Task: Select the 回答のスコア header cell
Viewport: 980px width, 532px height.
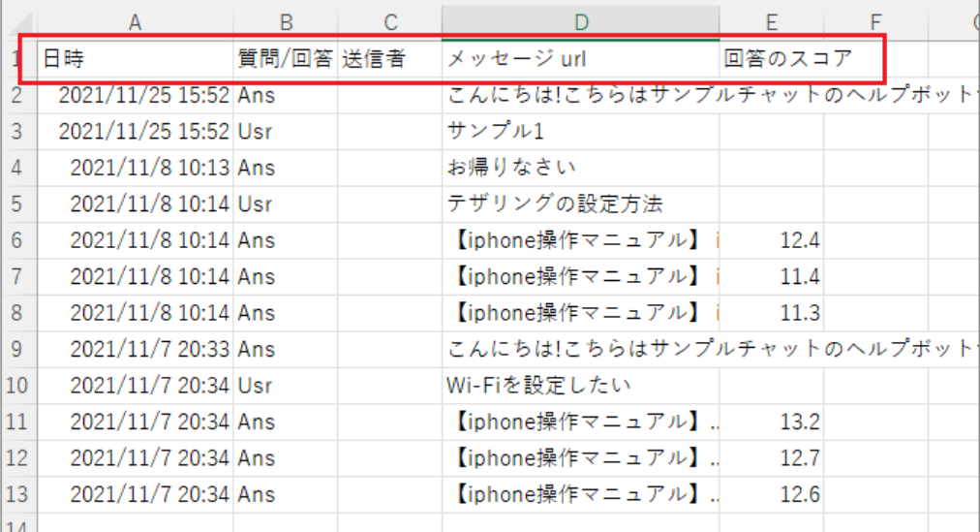Action: click(x=771, y=59)
